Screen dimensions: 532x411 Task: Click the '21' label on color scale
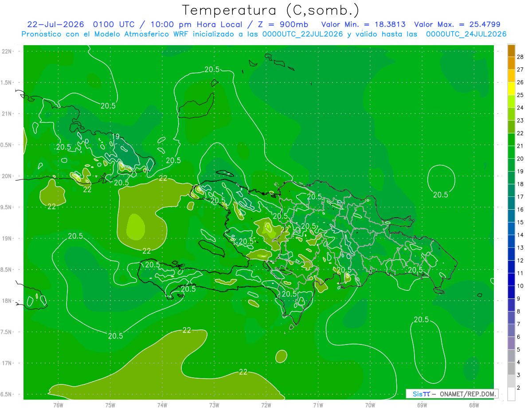pyautogui.click(x=520, y=146)
